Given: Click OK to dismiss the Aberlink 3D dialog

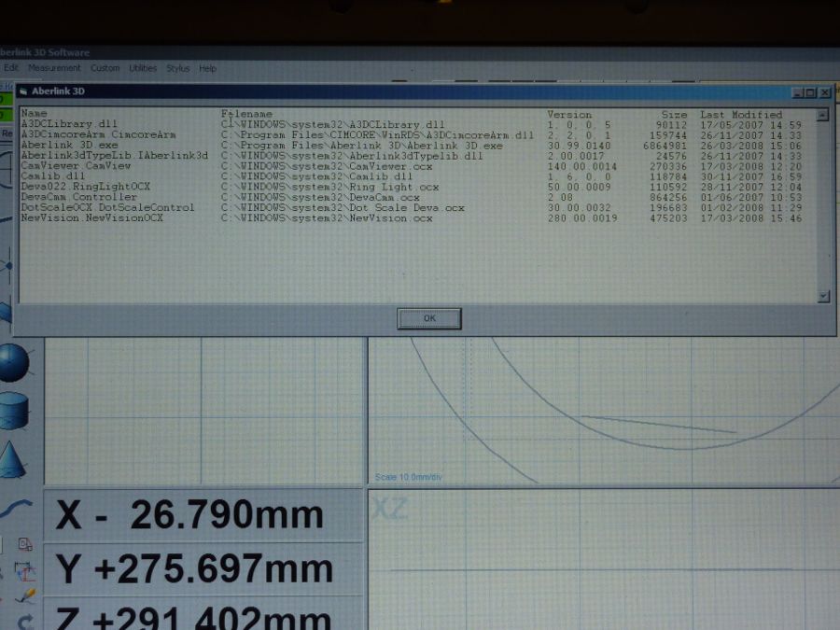Looking at the screenshot, I should tap(429, 318).
